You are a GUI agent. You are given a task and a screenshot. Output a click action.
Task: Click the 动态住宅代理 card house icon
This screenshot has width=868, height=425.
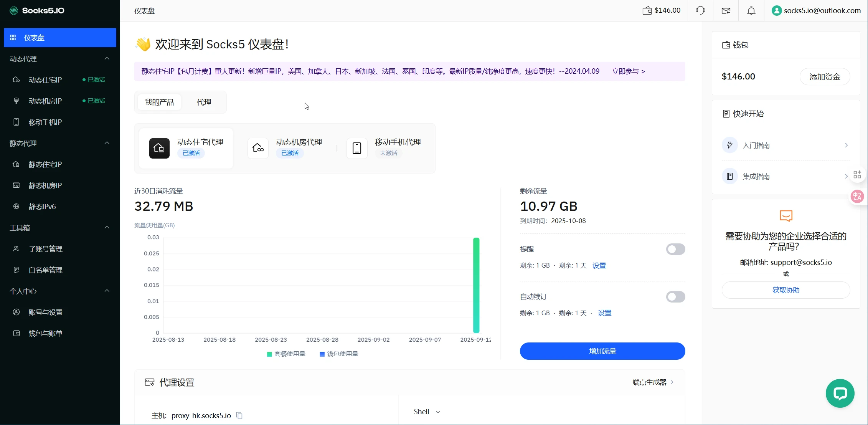[159, 148]
